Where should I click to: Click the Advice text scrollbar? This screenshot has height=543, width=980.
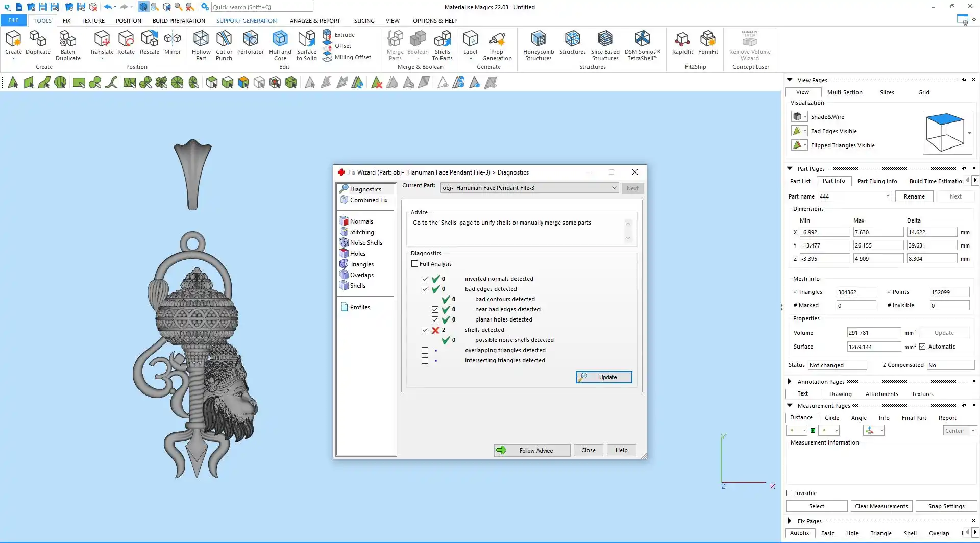point(628,231)
